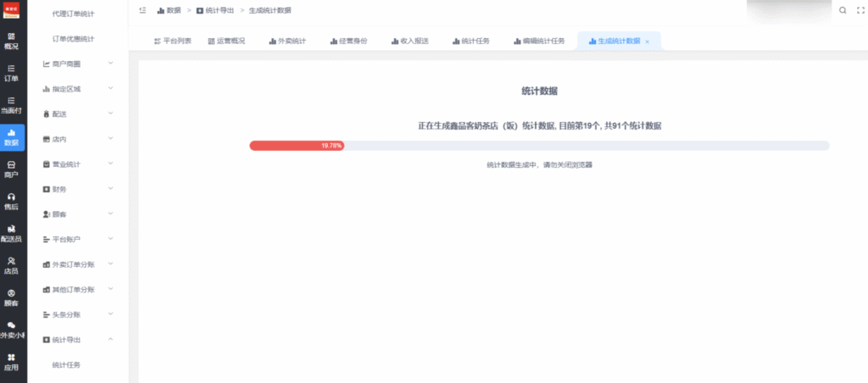Click the 营业统计 icon in side menu

click(47, 164)
